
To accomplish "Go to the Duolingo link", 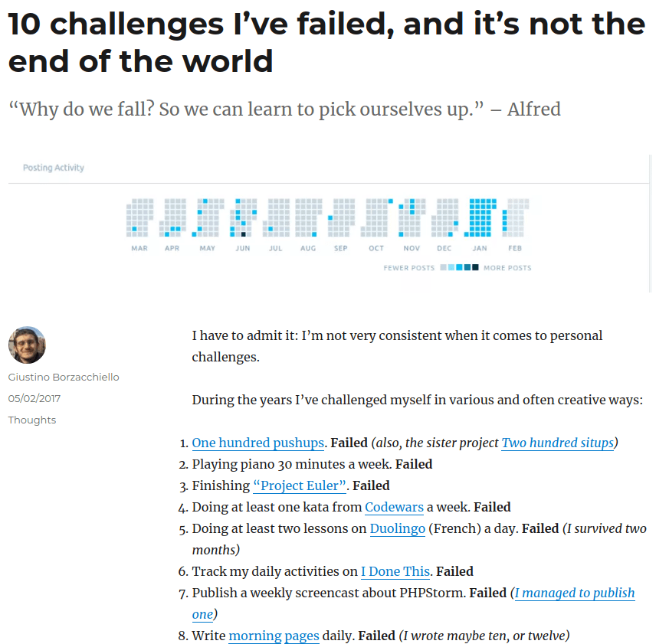I will coord(397,528).
